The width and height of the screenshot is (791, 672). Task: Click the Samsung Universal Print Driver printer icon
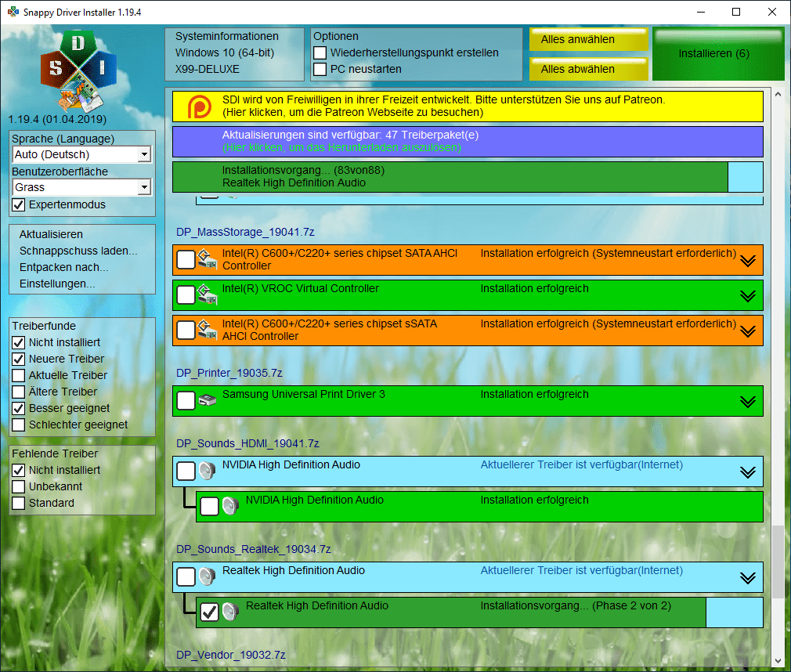click(x=206, y=400)
